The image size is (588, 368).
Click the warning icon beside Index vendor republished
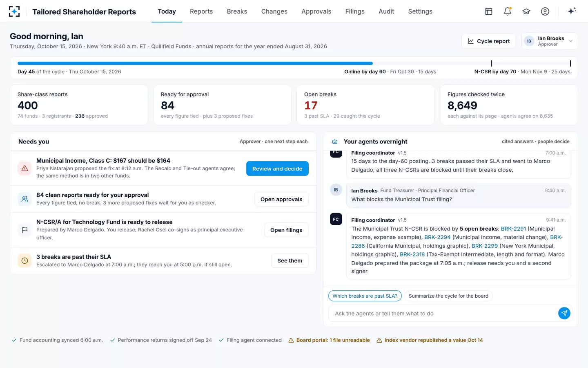(x=379, y=340)
